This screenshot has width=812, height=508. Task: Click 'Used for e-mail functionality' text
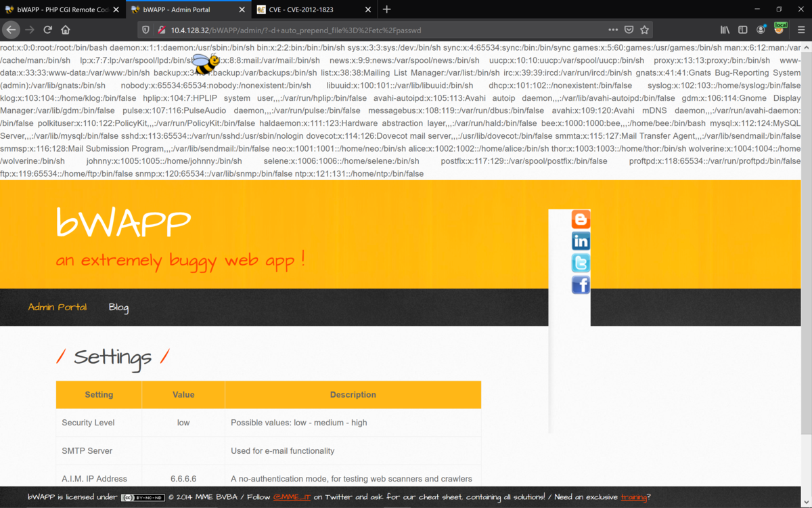pos(283,451)
